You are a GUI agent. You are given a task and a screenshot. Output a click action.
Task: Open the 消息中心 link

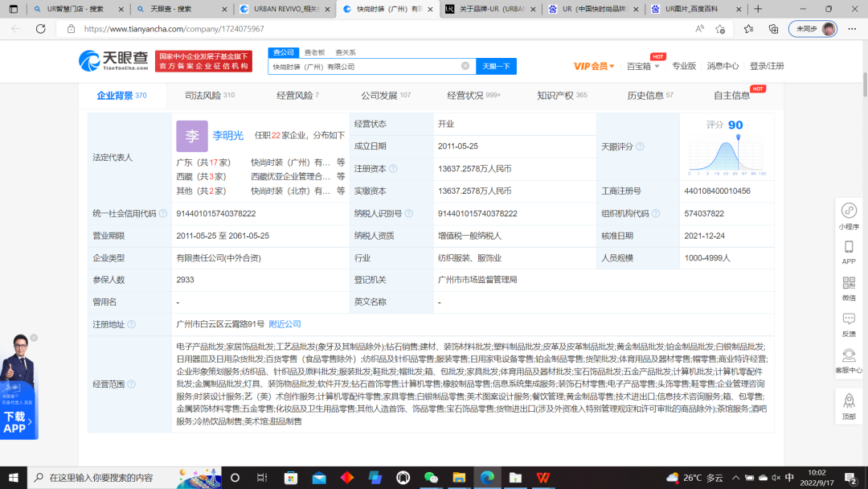coord(723,66)
